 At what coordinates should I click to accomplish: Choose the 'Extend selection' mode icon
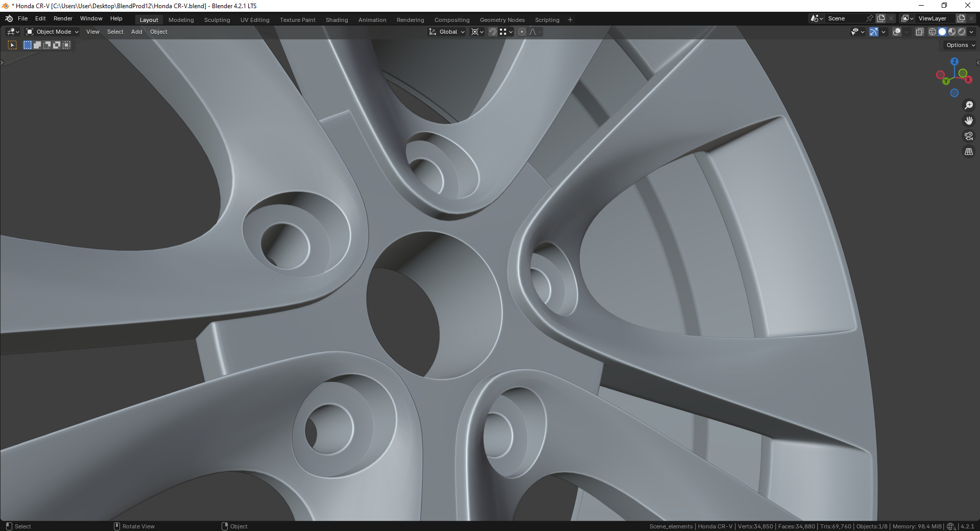(37, 45)
